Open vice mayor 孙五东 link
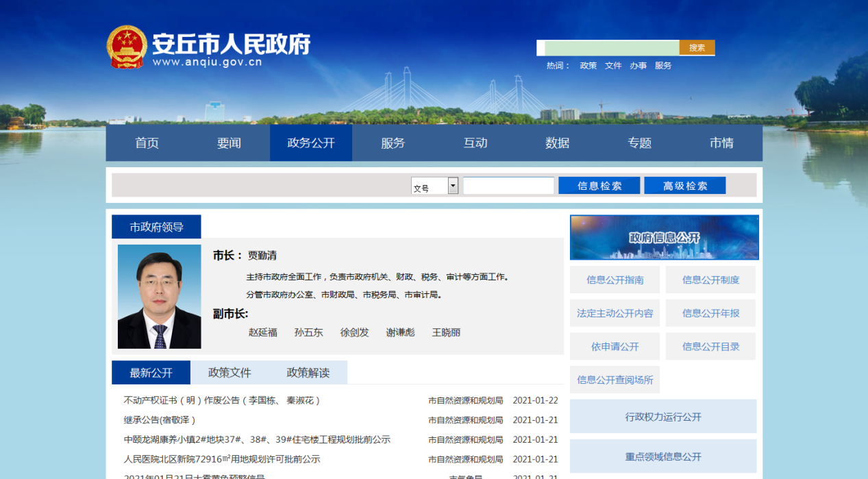 (309, 332)
